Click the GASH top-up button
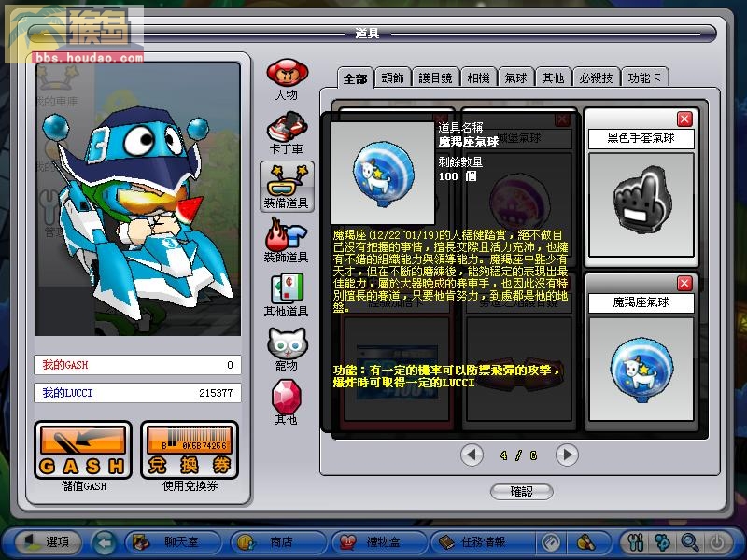This screenshot has height=560, width=747. point(83,450)
